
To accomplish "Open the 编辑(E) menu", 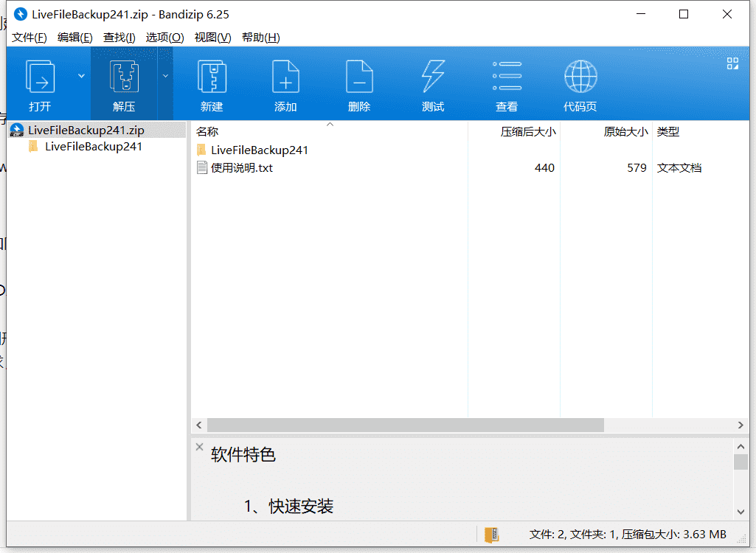I will 74,38.
